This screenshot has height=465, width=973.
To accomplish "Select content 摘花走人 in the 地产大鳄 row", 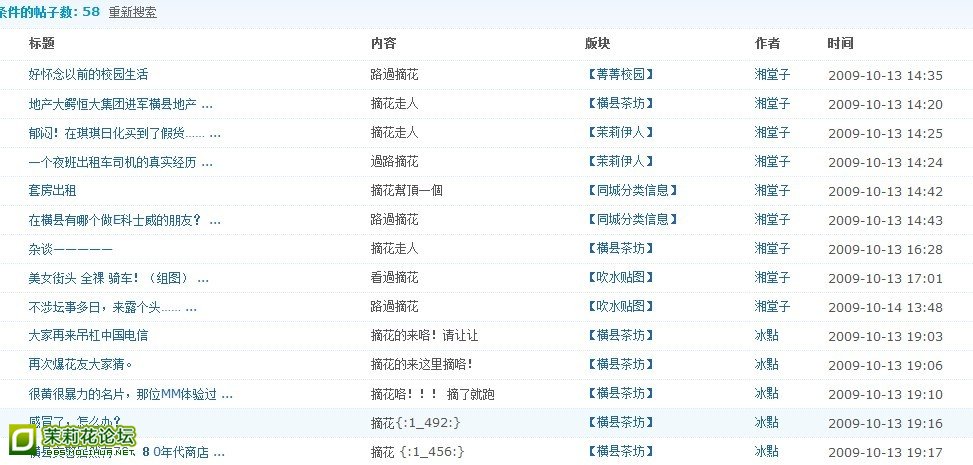I will click(394, 104).
